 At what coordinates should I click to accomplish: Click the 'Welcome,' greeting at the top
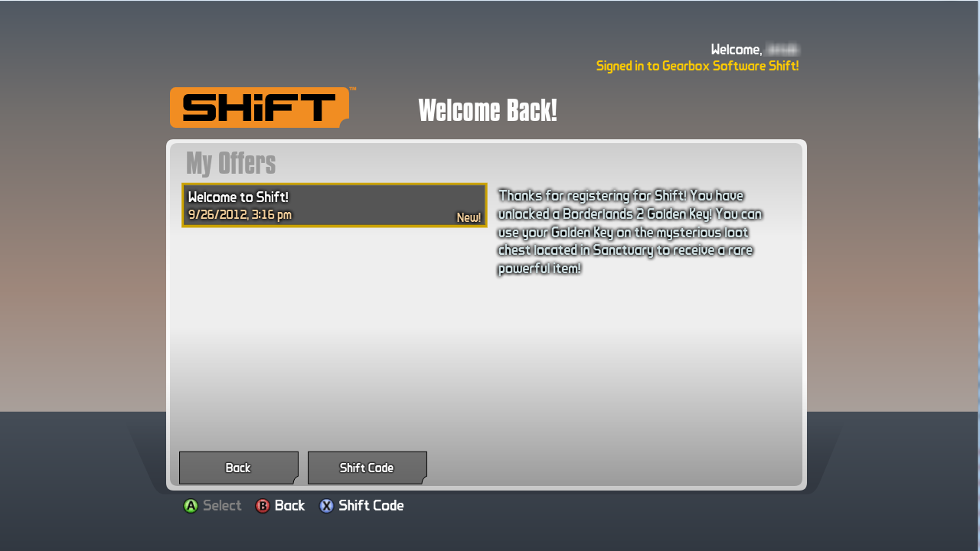point(737,50)
